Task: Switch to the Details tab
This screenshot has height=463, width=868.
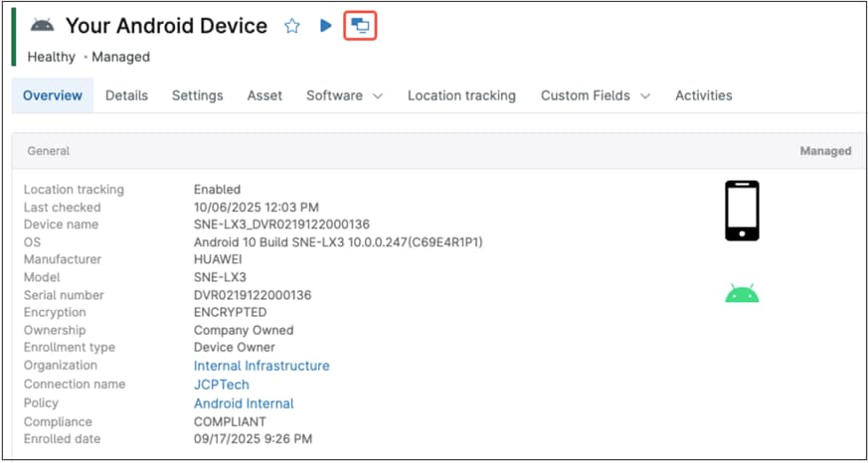Action: (126, 95)
